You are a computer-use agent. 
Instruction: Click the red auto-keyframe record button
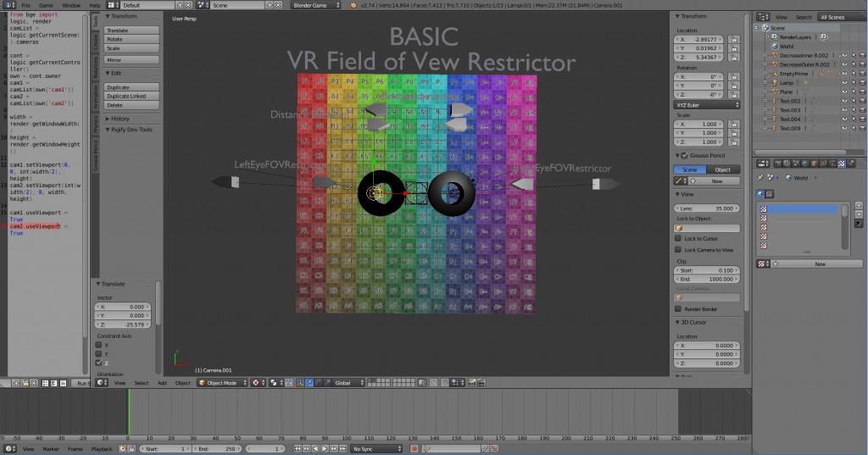click(414, 449)
